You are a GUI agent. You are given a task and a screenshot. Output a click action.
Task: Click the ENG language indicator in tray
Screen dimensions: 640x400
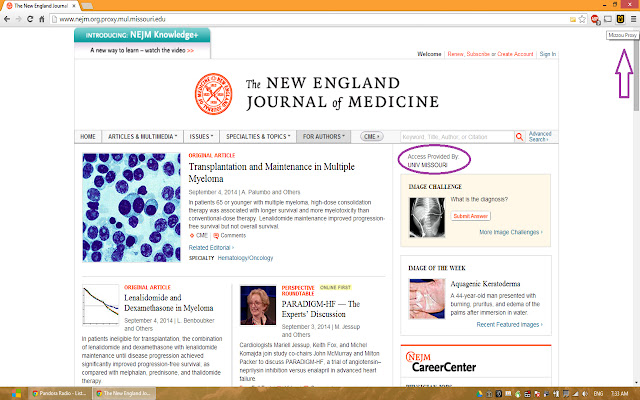(598, 393)
